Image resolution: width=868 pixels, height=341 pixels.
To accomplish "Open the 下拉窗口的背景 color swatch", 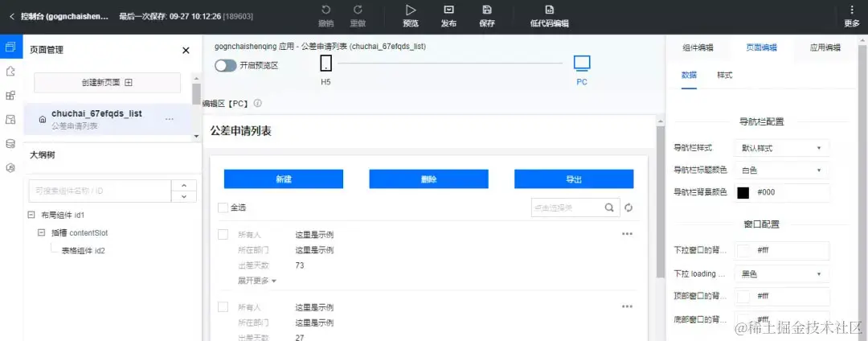I will [x=743, y=250].
